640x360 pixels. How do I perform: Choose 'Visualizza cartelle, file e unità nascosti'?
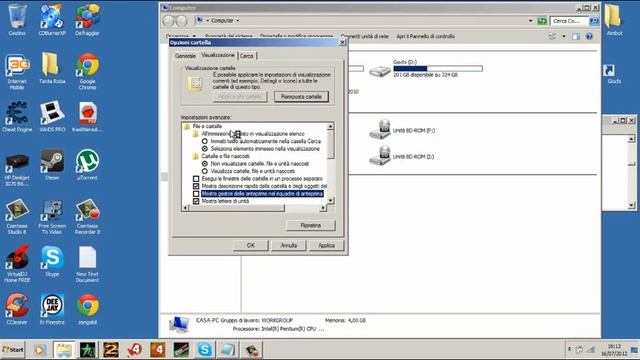pyautogui.click(x=204, y=171)
